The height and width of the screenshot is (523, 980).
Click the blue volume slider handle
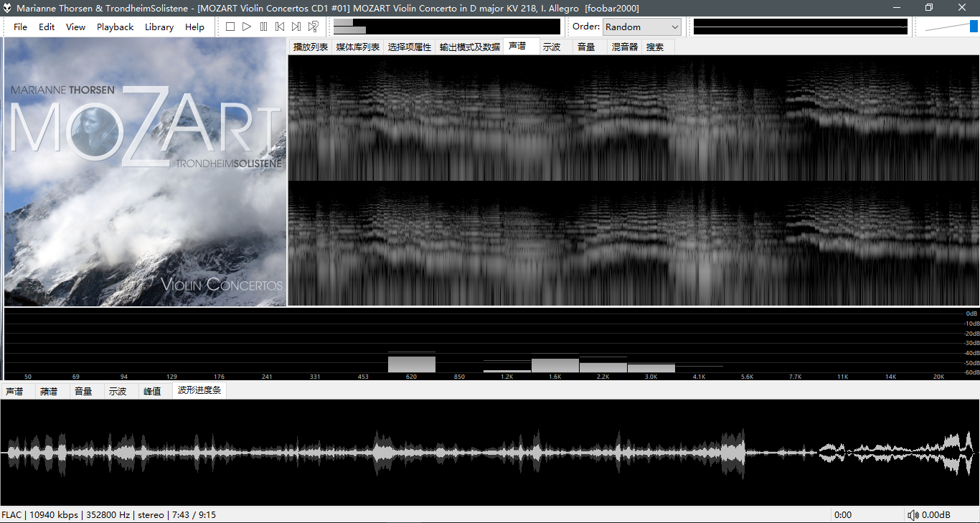pos(974,27)
